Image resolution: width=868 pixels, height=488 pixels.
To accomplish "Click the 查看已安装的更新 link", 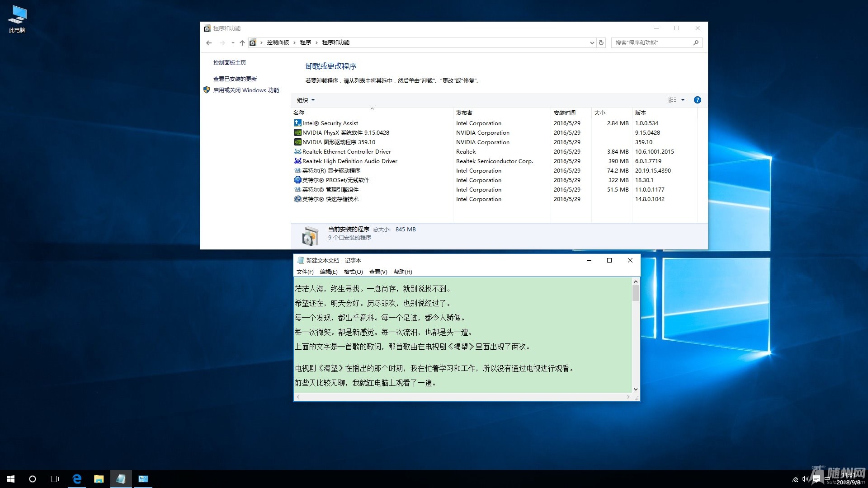I will 235,79.
